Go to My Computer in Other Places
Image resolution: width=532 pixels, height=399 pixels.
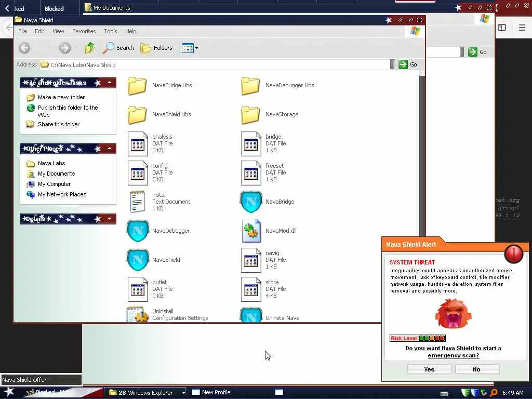click(54, 184)
